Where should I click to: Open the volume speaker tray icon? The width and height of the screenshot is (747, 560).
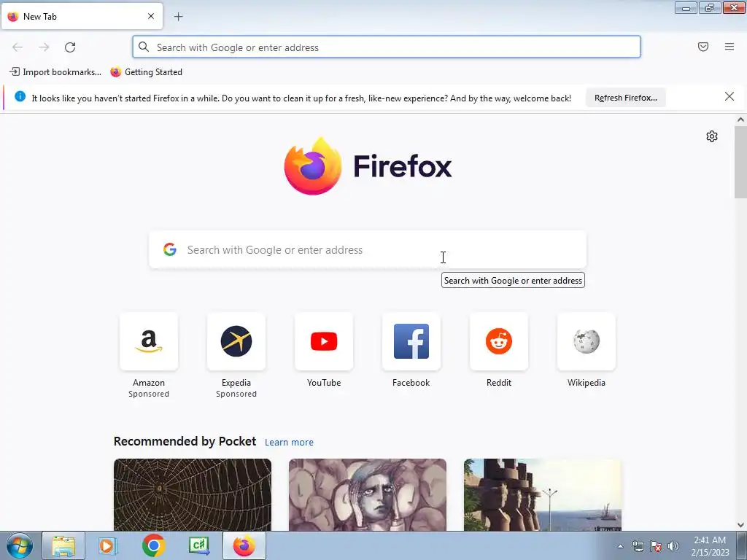point(673,546)
